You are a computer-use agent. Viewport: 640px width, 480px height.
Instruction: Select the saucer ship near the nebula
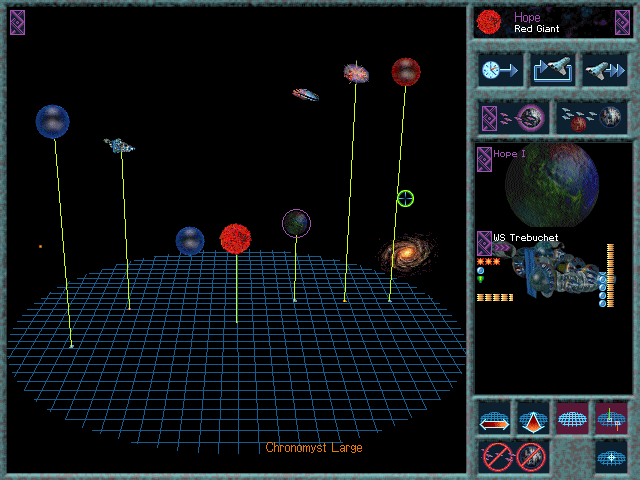[x=305, y=95]
